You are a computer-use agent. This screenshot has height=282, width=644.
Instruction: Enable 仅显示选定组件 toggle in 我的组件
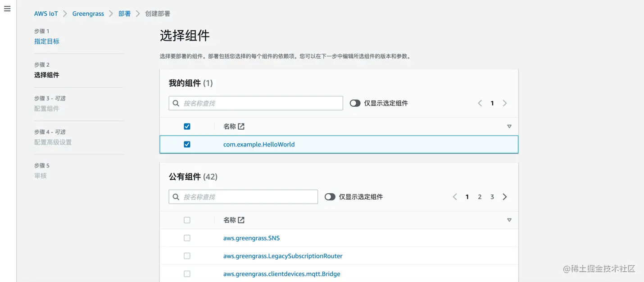click(355, 103)
